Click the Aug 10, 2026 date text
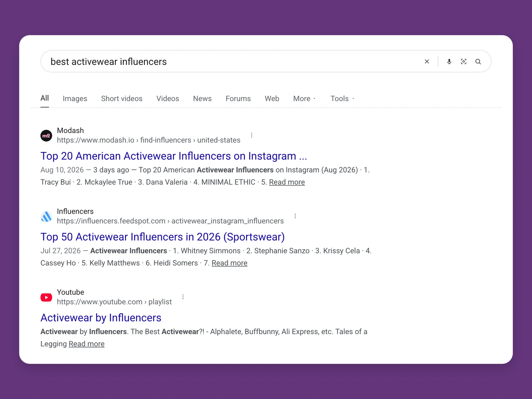532x399 pixels. [x=62, y=170]
